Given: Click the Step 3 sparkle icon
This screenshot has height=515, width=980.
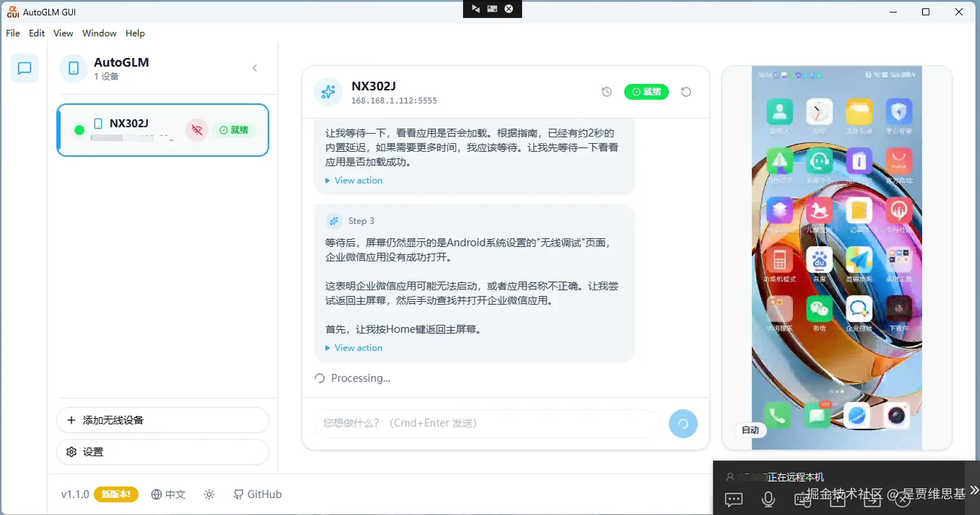Looking at the screenshot, I should click(334, 221).
